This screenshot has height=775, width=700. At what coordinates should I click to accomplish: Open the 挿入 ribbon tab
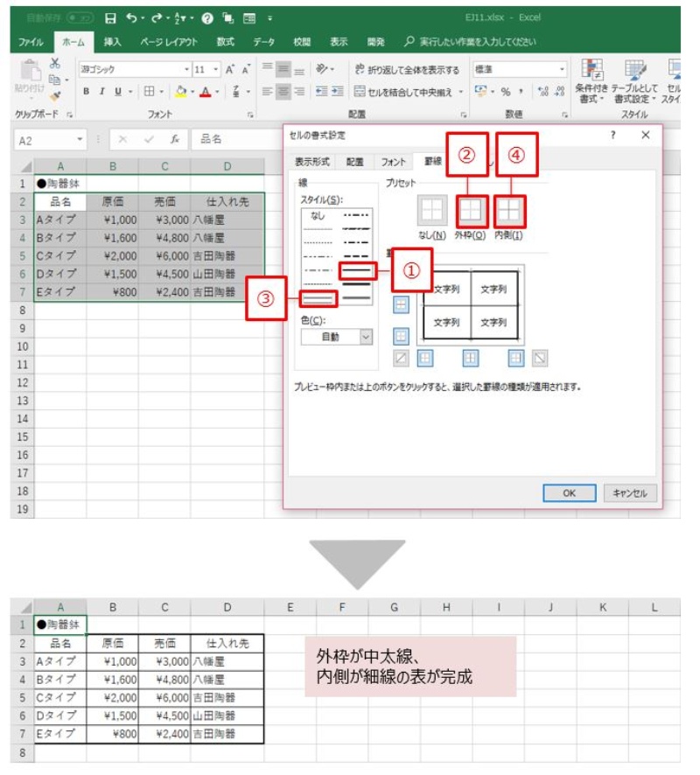click(113, 42)
